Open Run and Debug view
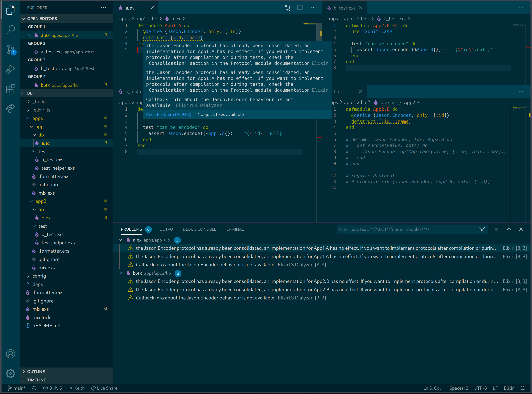 click(10, 69)
